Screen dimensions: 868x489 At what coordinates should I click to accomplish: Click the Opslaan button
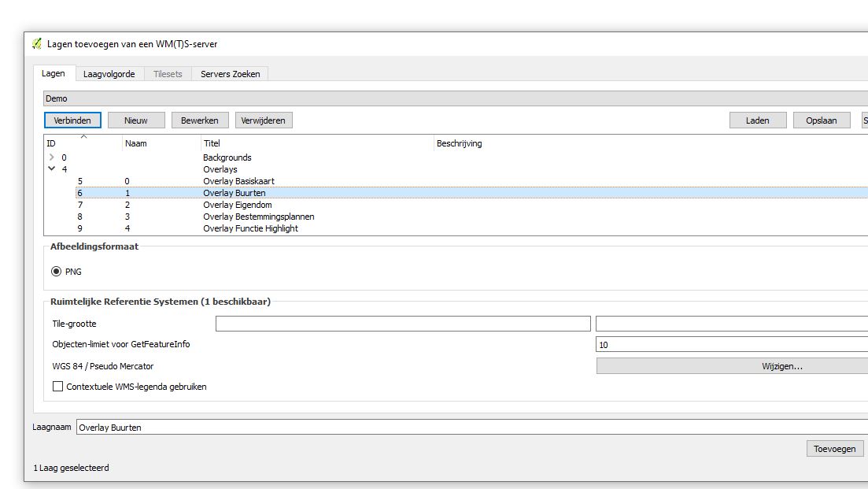click(822, 120)
